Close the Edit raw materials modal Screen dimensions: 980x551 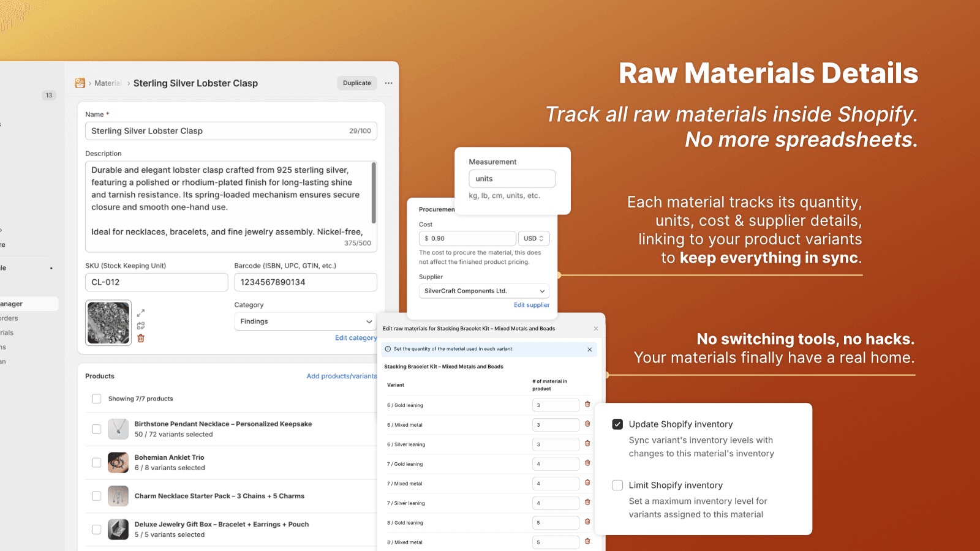click(x=595, y=328)
